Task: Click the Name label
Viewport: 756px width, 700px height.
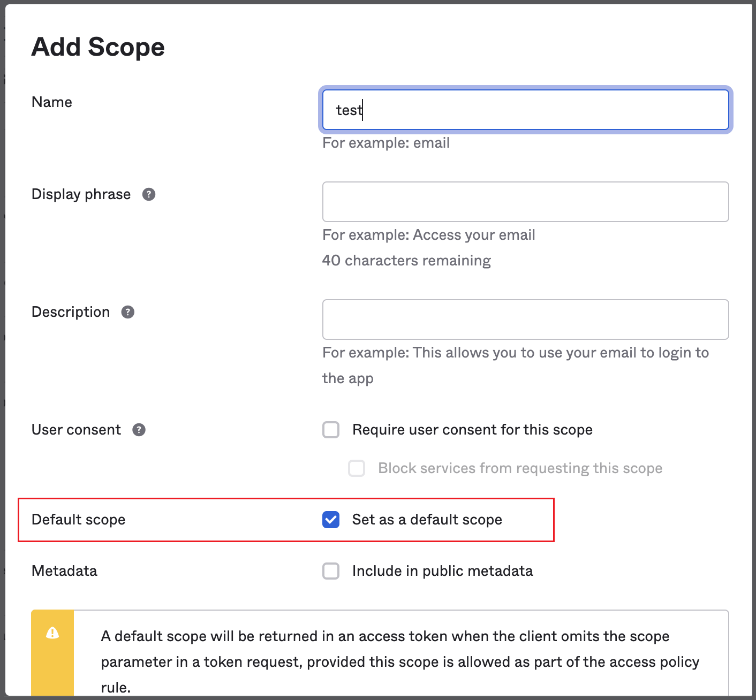Action: click(x=51, y=102)
